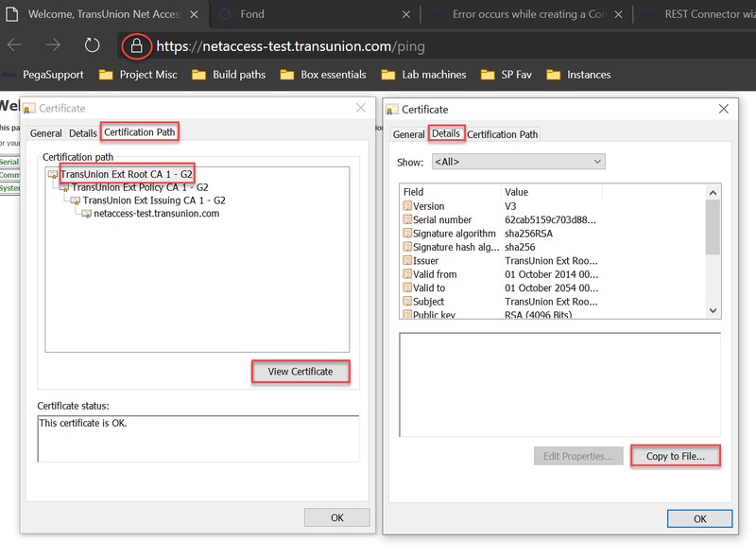The width and height of the screenshot is (756, 558).
Task: Close the left Certificate dialog
Action: 361,108
